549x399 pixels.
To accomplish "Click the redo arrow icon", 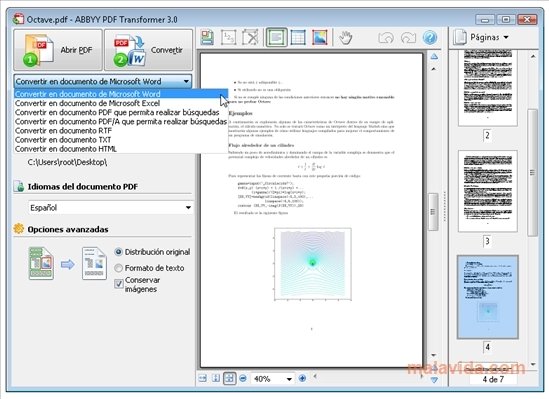I will (x=408, y=37).
